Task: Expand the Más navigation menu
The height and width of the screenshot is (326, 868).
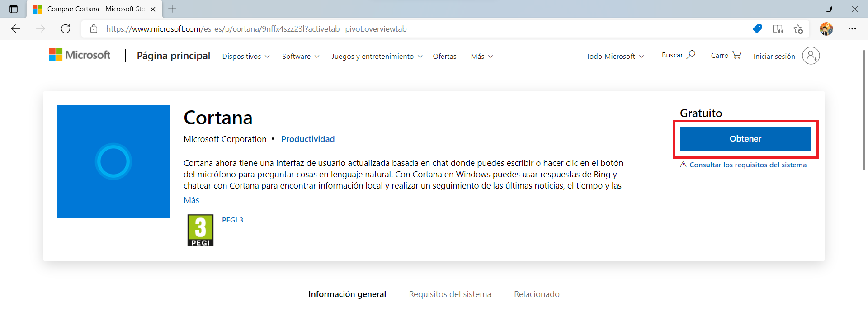Action: point(482,56)
